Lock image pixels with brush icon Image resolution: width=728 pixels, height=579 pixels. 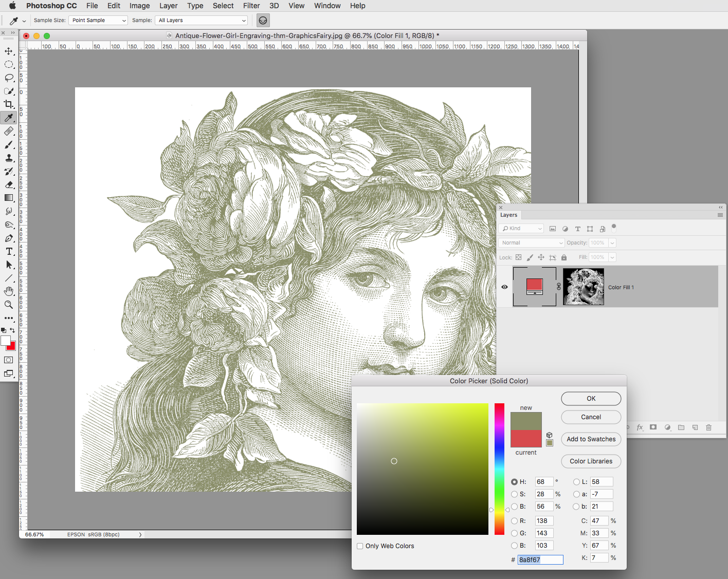tap(530, 257)
